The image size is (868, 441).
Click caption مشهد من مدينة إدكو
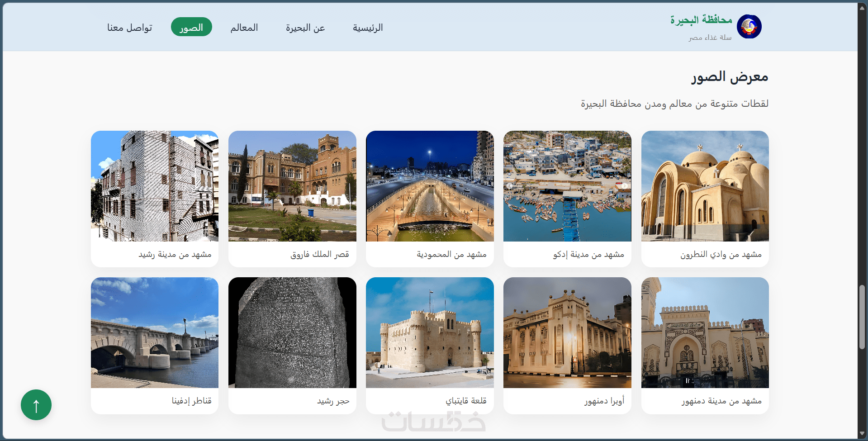pos(588,255)
